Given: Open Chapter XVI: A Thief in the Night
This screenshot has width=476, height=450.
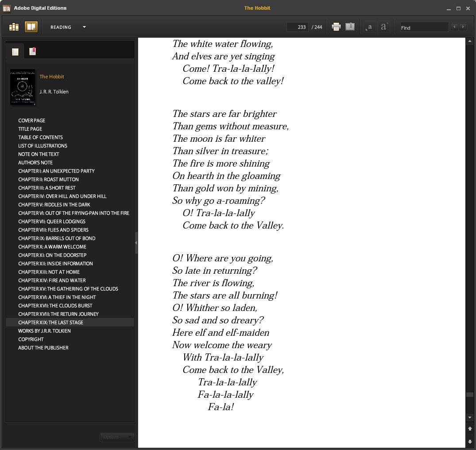Looking at the screenshot, I should 57,297.
